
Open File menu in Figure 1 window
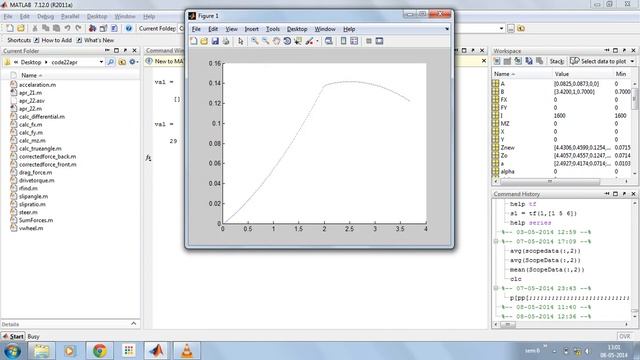pos(196,29)
